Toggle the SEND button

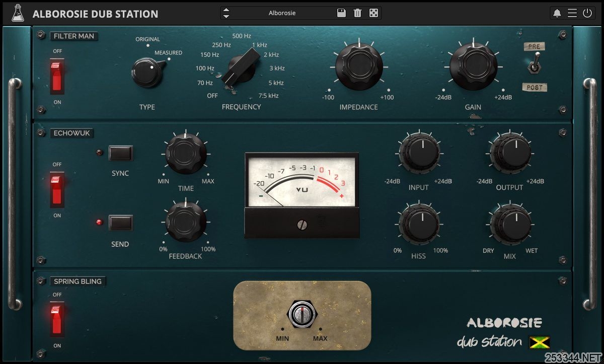[121, 223]
